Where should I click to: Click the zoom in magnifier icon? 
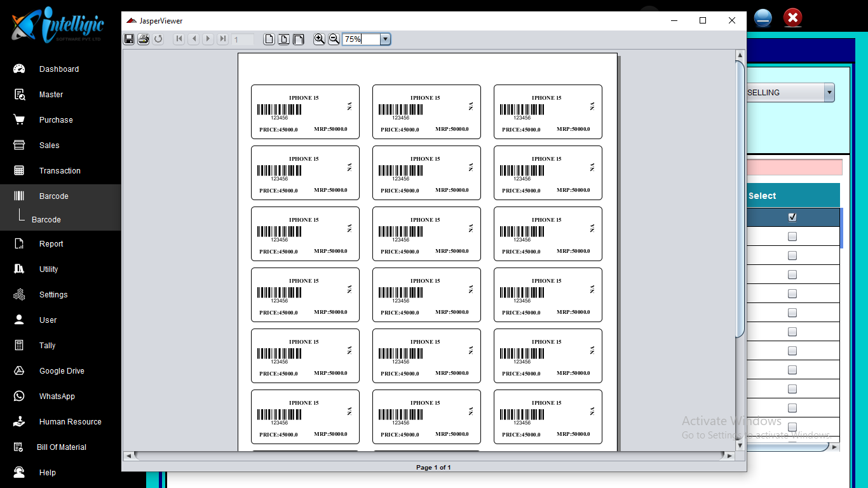[319, 39]
